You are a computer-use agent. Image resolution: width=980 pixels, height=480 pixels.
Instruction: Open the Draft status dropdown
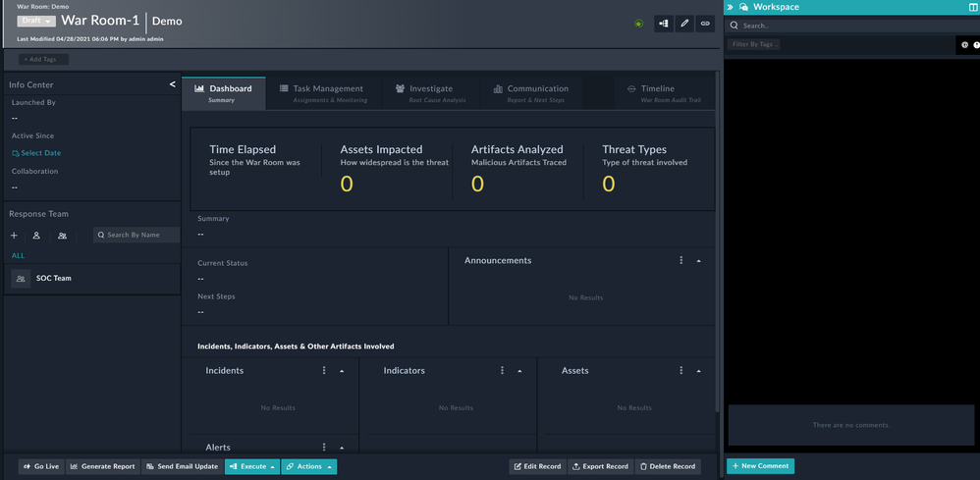click(36, 21)
